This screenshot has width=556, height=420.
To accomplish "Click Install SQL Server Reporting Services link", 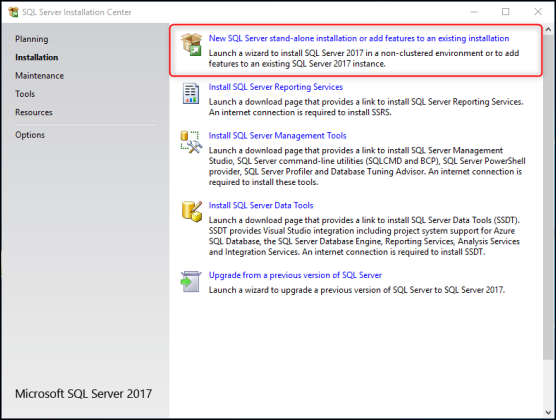I will click(x=276, y=87).
